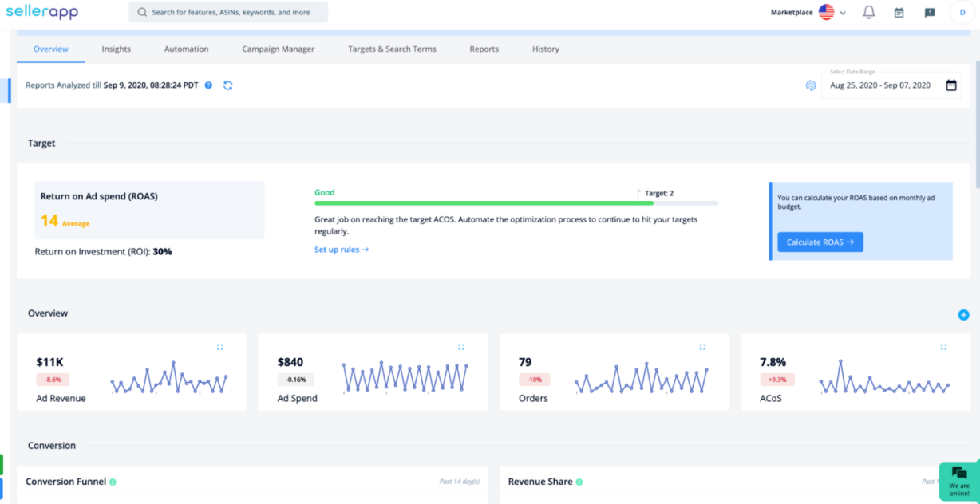Image resolution: width=980 pixels, height=504 pixels.
Task: Click info icon next to Conversion Funnel
Action: click(x=113, y=482)
